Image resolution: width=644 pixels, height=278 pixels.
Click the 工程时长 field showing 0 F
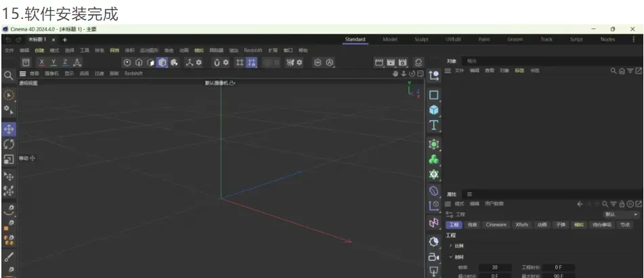pyautogui.click(x=558, y=267)
